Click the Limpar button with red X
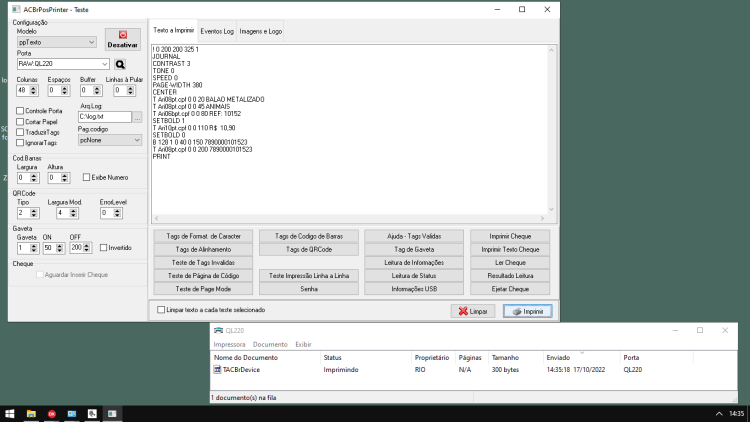 473,311
